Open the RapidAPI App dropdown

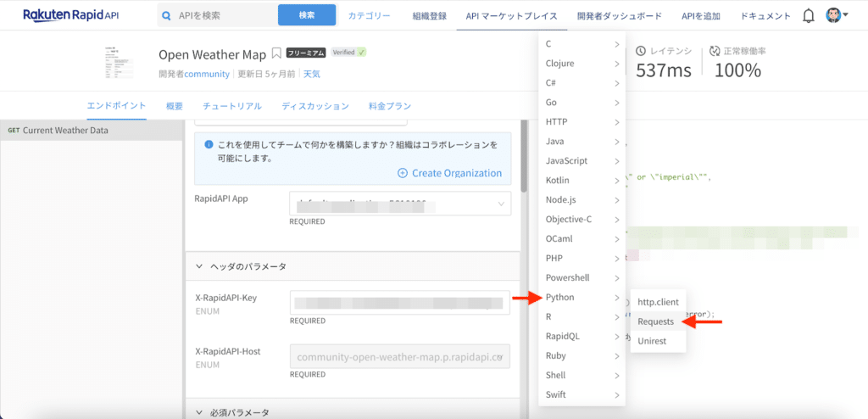[x=400, y=204]
